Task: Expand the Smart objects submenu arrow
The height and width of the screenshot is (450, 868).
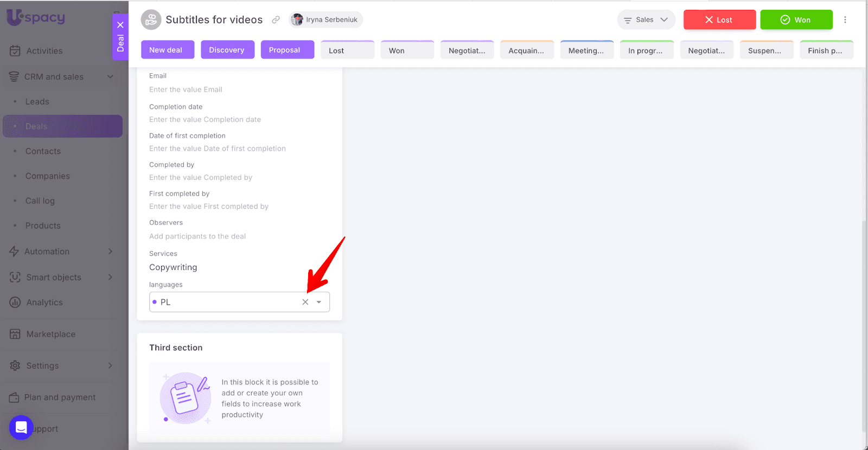Action: tap(110, 277)
